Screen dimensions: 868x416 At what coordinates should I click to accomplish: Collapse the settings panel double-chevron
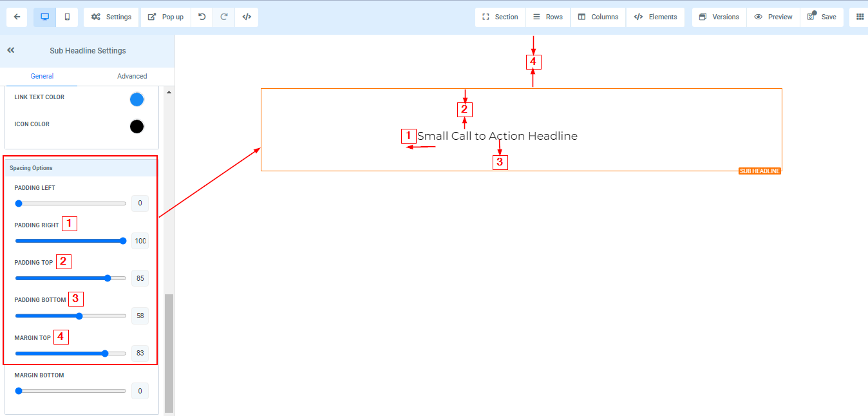(x=11, y=50)
